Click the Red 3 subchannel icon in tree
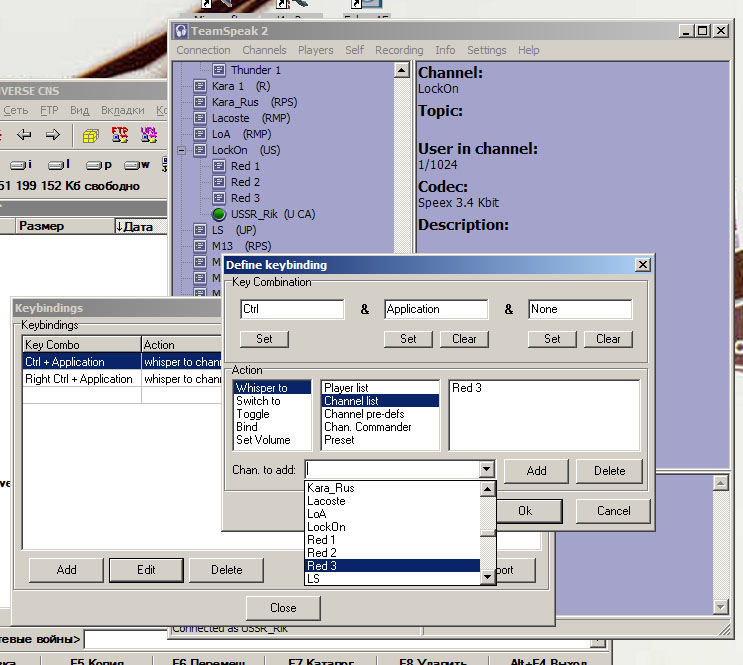743x665 pixels. pyautogui.click(x=219, y=198)
